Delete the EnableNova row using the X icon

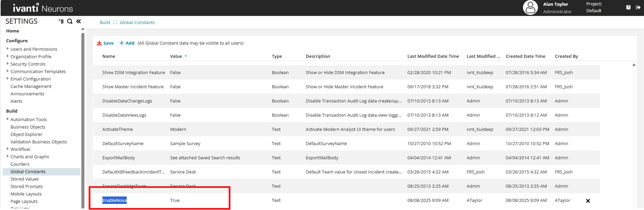coord(588,201)
